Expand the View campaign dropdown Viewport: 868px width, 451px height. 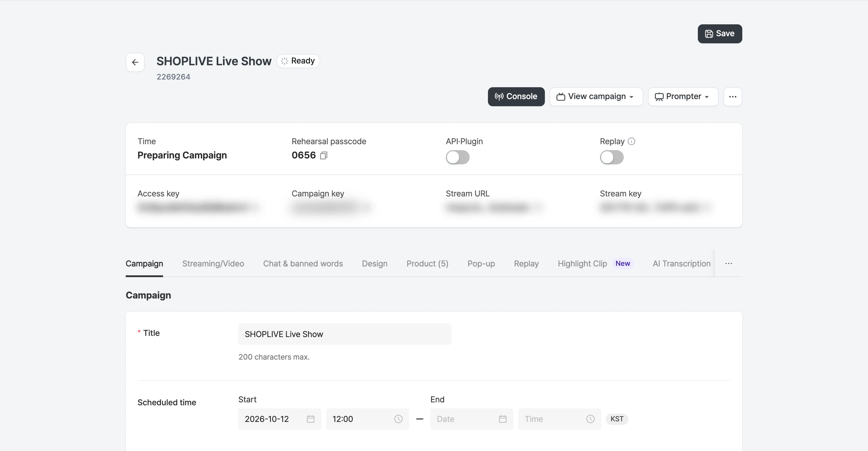596,96
